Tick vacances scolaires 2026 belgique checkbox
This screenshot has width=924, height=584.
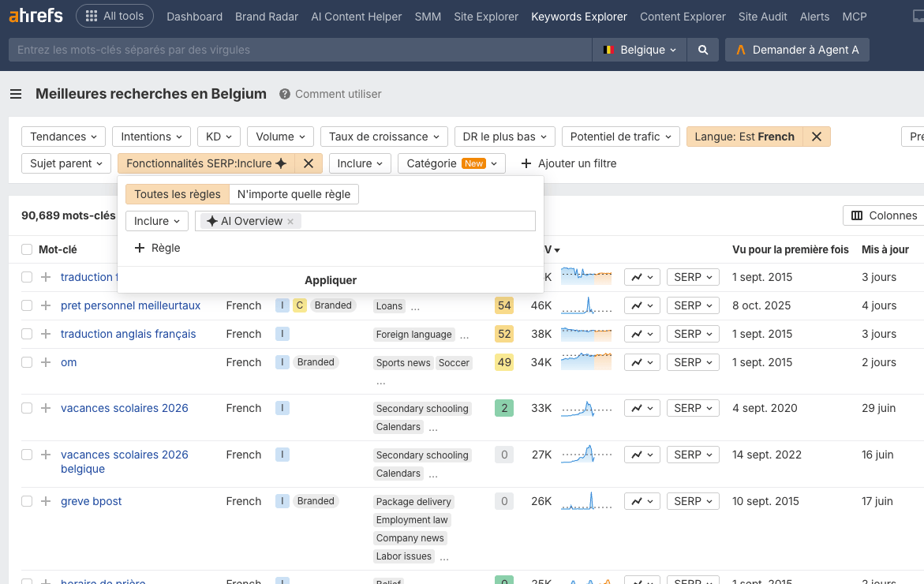point(27,455)
